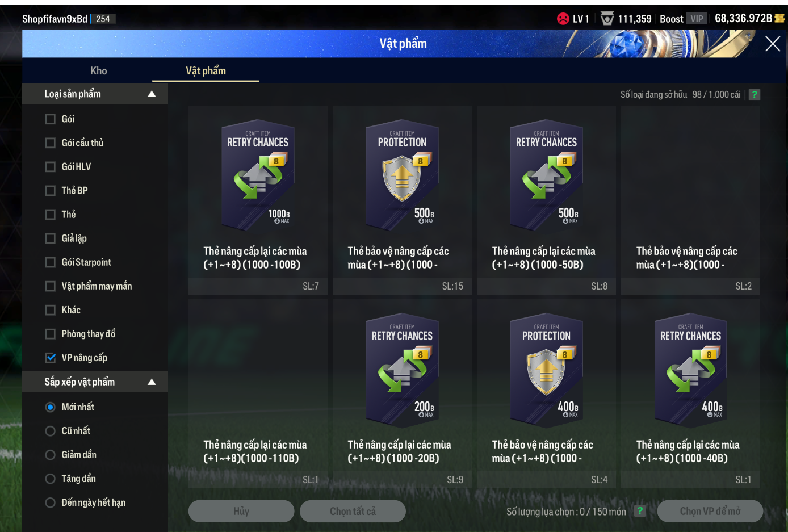Tick the Vật phẩm may mắn checkbox
788x532 pixels.
coord(51,286)
